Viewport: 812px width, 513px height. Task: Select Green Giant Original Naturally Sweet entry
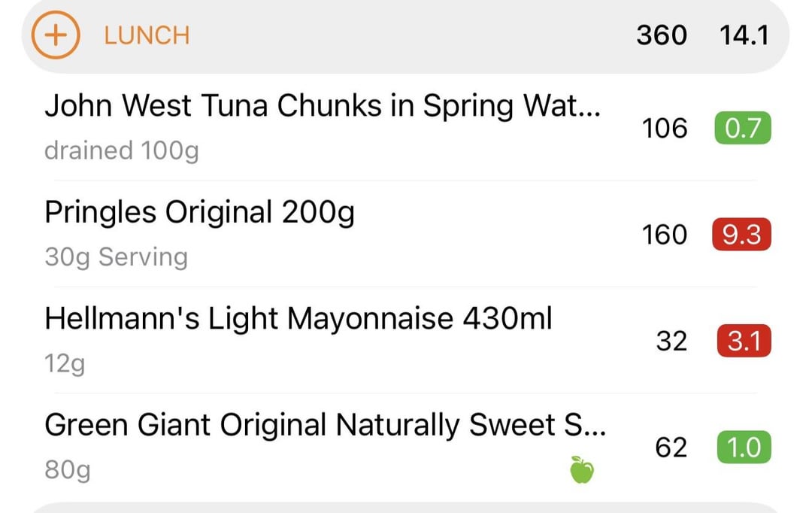325,426
